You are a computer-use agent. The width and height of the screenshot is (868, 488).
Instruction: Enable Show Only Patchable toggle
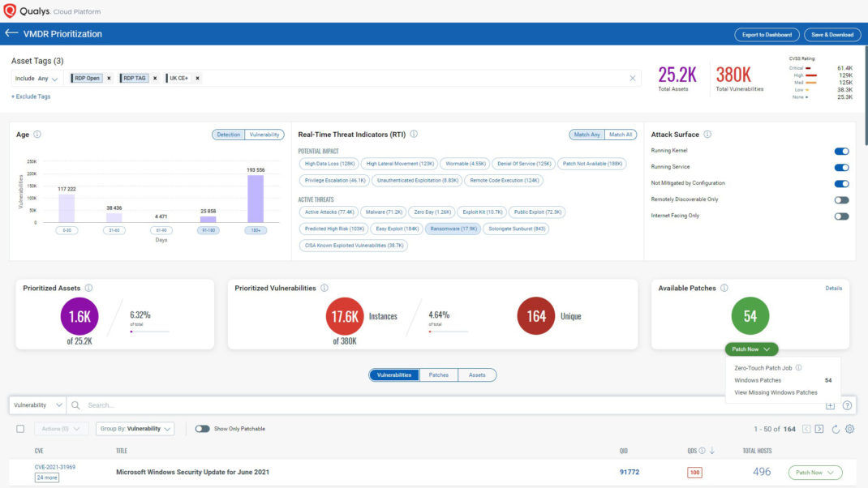(x=202, y=429)
